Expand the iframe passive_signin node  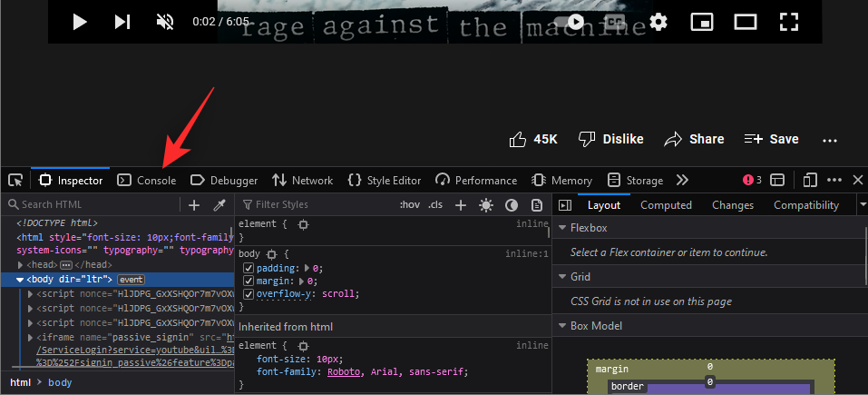(31, 337)
